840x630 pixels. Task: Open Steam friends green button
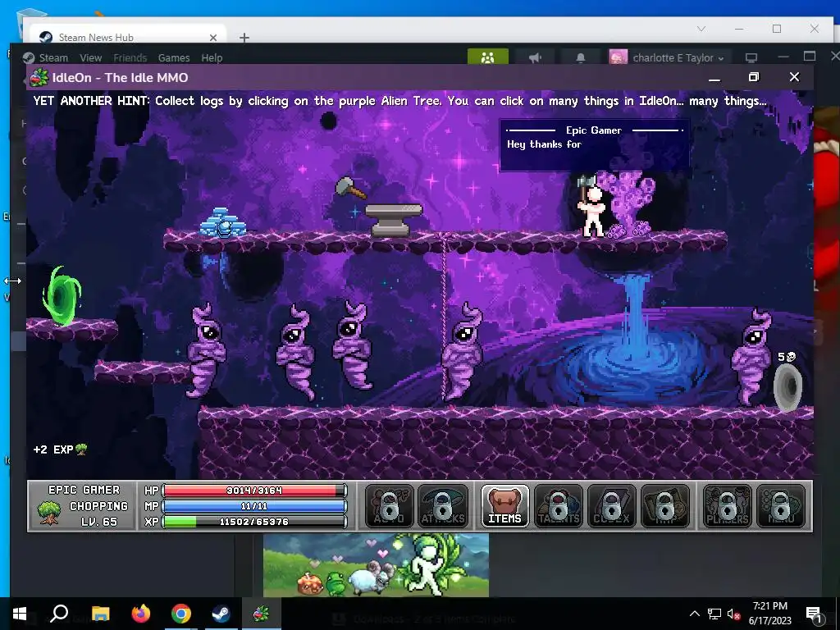[487, 57]
